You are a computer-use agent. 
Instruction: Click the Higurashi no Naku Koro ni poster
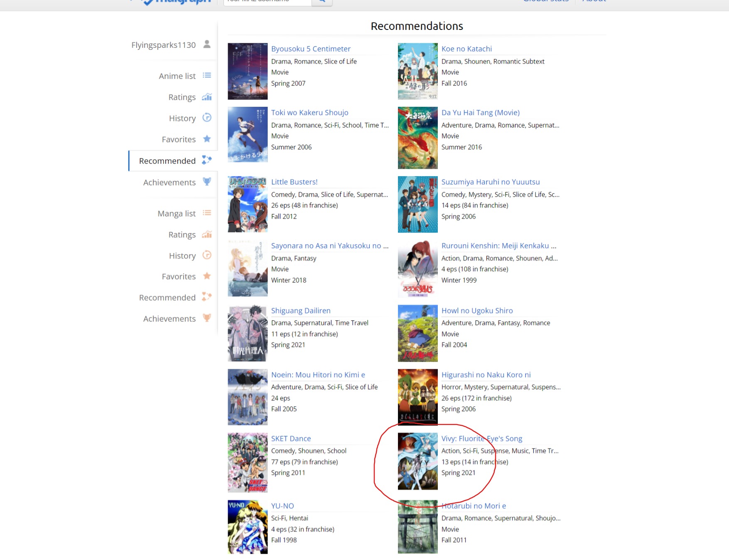point(418,397)
